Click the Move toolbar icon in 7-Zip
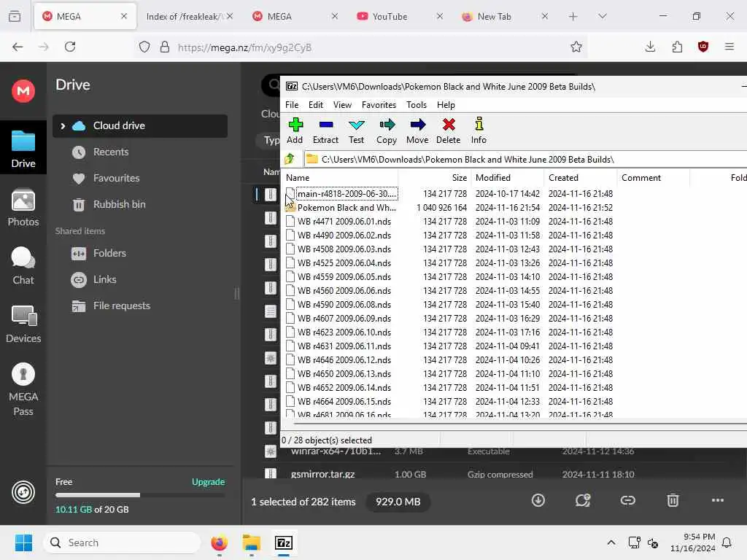 417,131
